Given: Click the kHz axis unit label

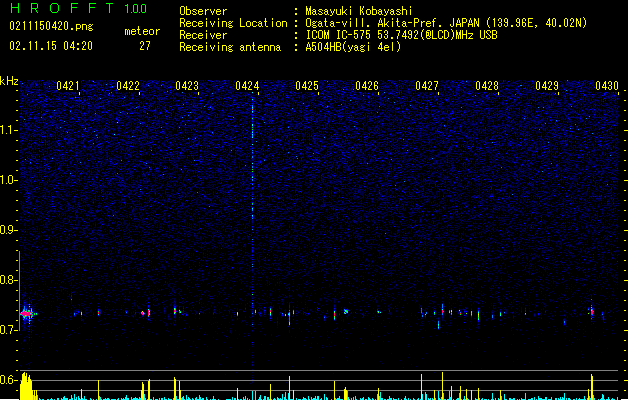Looking at the screenshot, I should point(9,81).
